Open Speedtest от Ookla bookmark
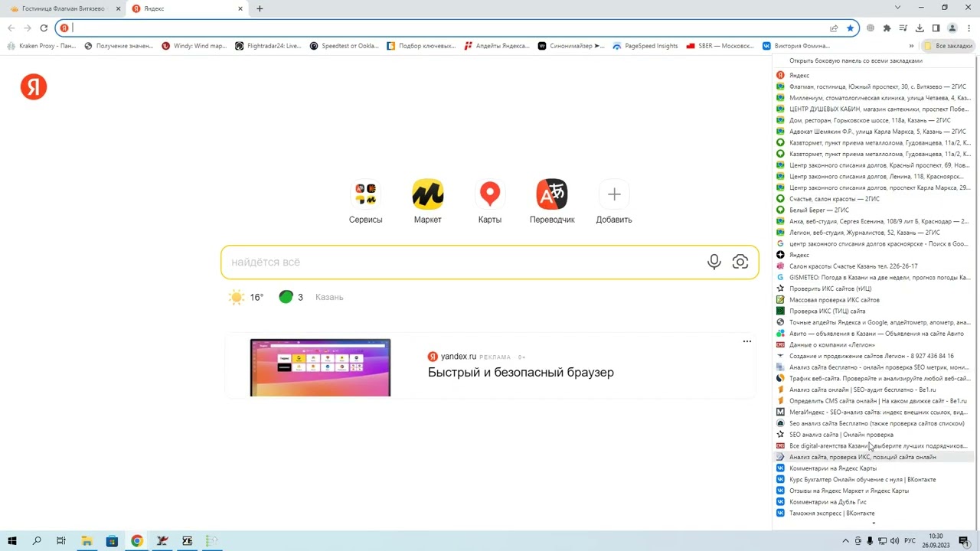 (x=345, y=46)
